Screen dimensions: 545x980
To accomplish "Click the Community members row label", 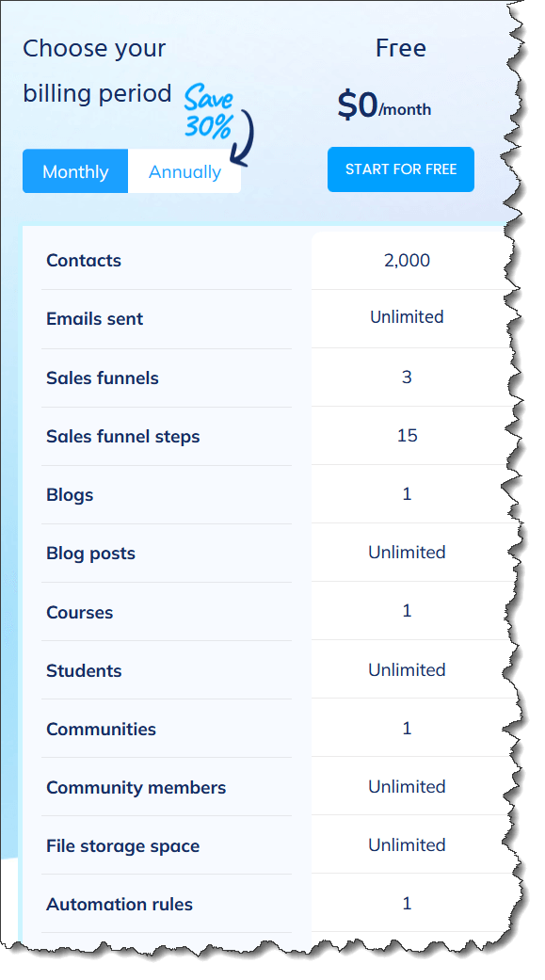I will coord(136,788).
